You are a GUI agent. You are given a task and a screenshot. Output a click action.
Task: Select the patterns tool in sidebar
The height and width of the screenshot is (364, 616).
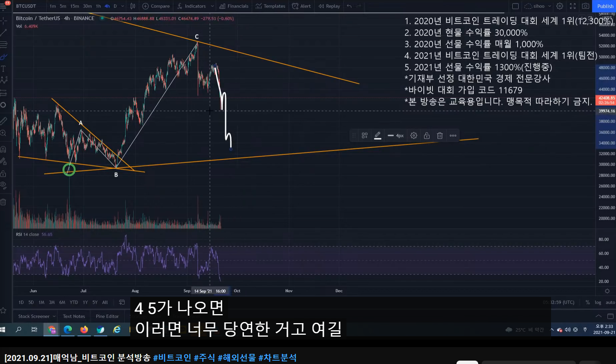point(3,80)
